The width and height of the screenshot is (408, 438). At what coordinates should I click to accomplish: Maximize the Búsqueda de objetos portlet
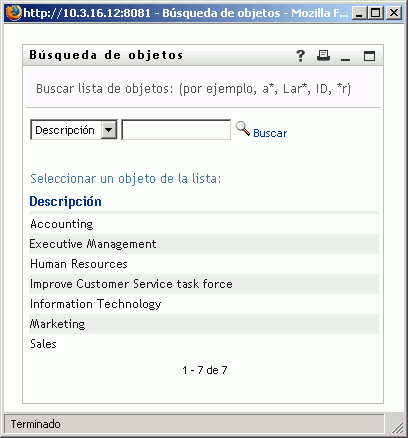pyautogui.click(x=369, y=56)
